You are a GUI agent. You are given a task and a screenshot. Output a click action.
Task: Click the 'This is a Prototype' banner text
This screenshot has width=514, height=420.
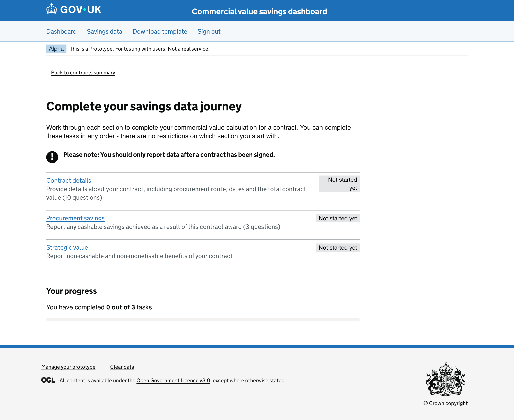coord(140,49)
